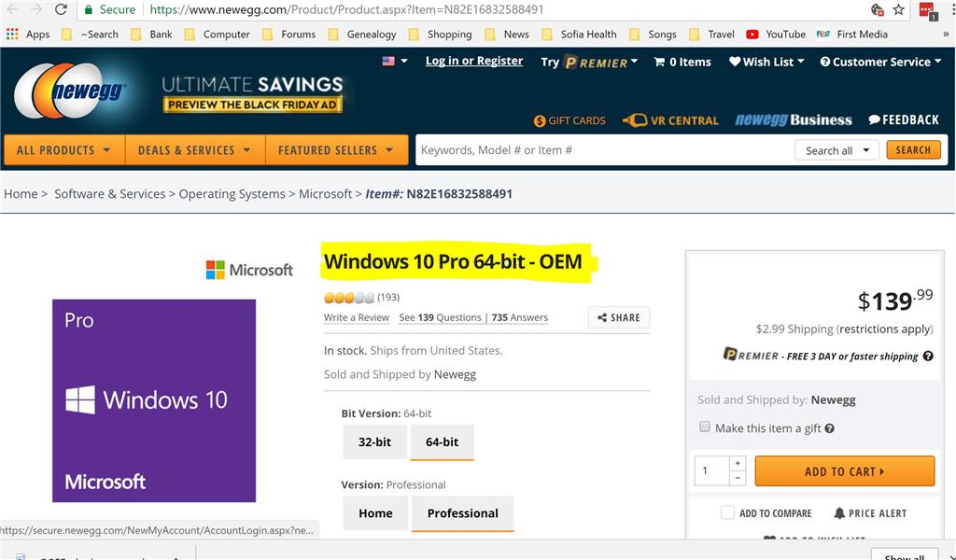956x560 pixels.
Task: Open the Travel bookmark folder
Action: (x=712, y=35)
